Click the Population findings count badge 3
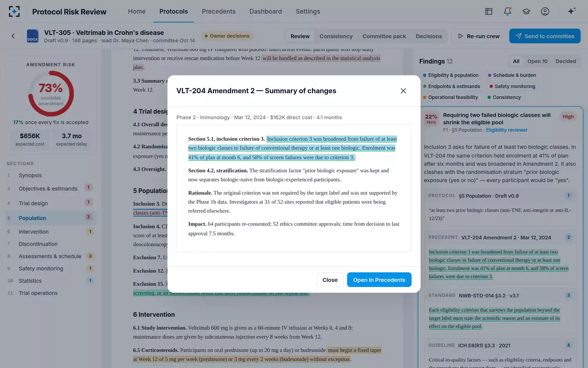 pos(88,217)
